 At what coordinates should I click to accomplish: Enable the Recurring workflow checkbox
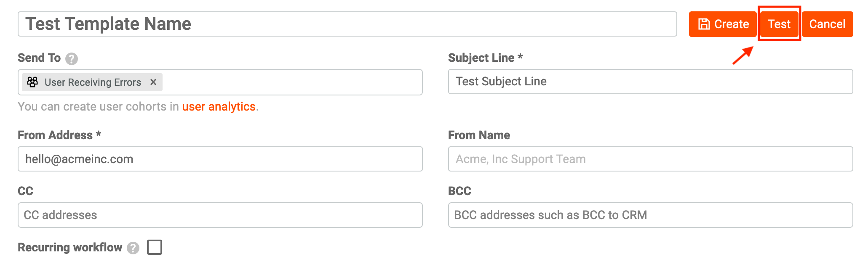coord(155,247)
